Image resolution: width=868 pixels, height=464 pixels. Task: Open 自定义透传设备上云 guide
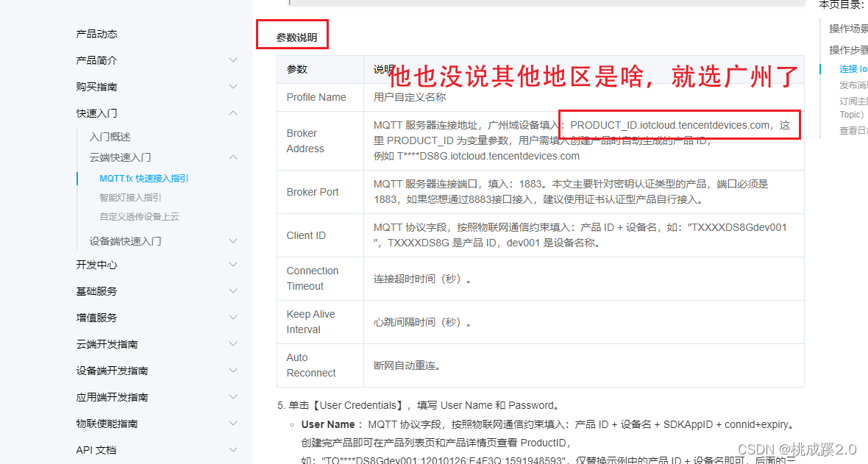[139, 216]
